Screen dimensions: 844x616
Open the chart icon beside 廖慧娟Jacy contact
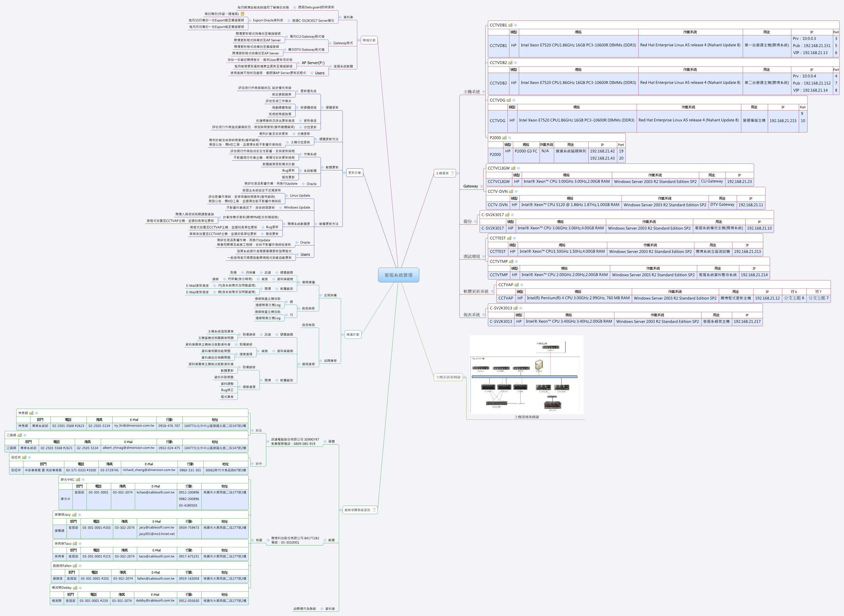(x=74, y=515)
